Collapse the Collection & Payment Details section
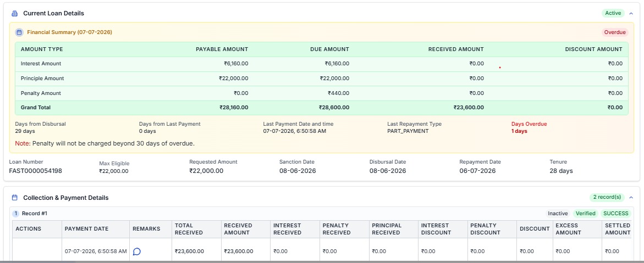 [631, 197]
